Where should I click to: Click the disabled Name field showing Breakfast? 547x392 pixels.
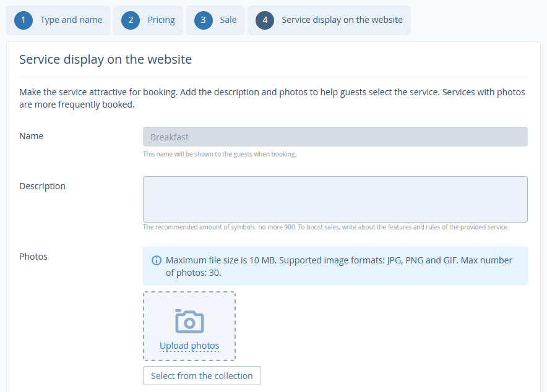click(335, 137)
